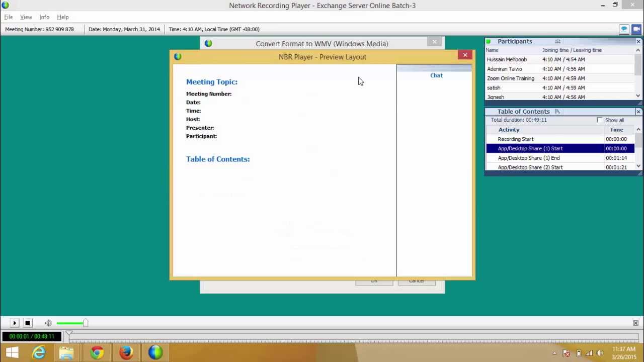Select participant Zoom Online Training

coord(511,78)
